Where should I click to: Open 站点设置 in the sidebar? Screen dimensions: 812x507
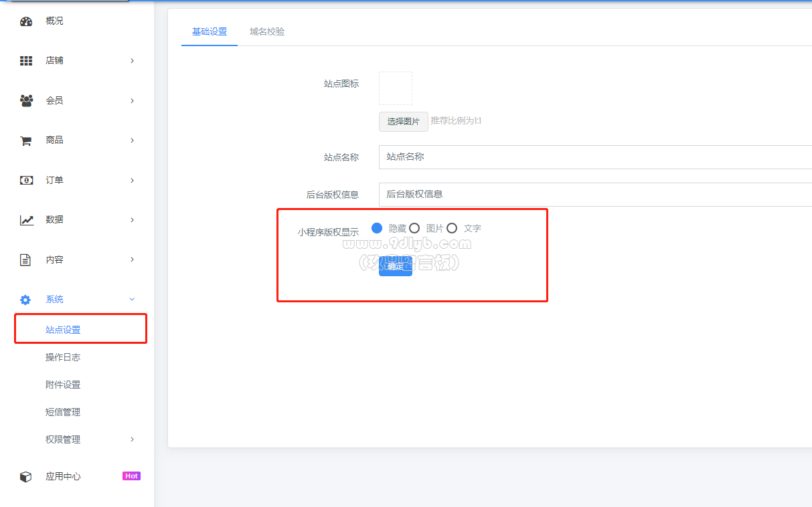(63, 330)
